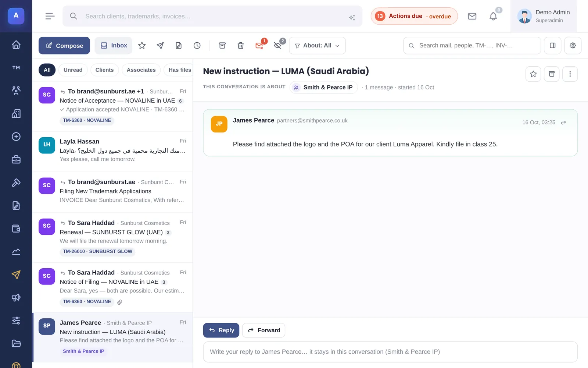Screen dimensions: 588x368
Task: Open trash with the bin toolbar icon
Action: pyautogui.click(x=241, y=46)
